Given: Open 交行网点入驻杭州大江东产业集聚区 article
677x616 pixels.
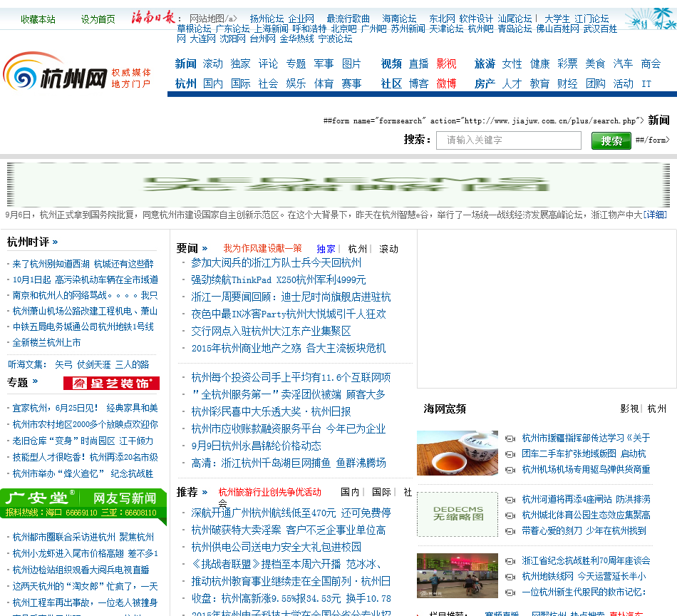Looking at the screenshot, I should pos(271,332).
